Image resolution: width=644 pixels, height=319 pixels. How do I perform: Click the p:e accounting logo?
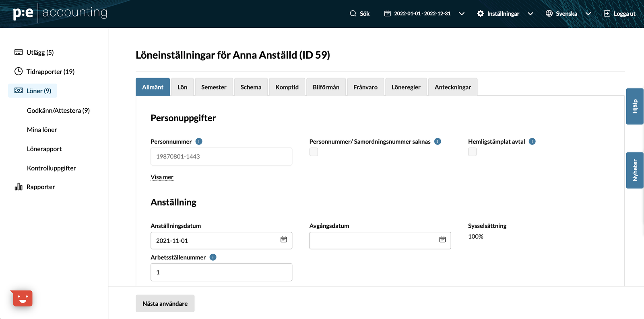(x=60, y=13)
